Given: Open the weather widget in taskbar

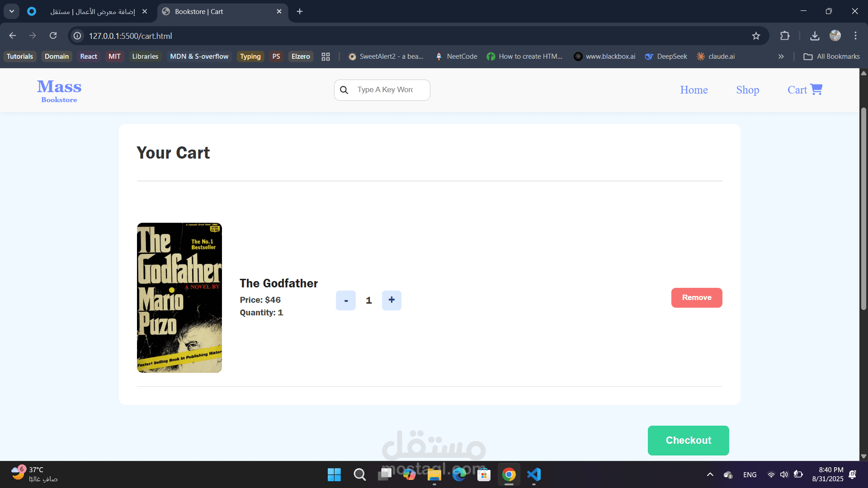Looking at the screenshot, I should click(34, 474).
